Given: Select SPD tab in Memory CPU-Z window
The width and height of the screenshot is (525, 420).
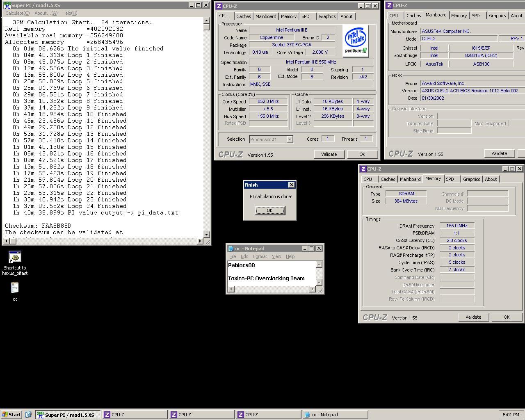Looking at the screenshot, I should [450, 179].
